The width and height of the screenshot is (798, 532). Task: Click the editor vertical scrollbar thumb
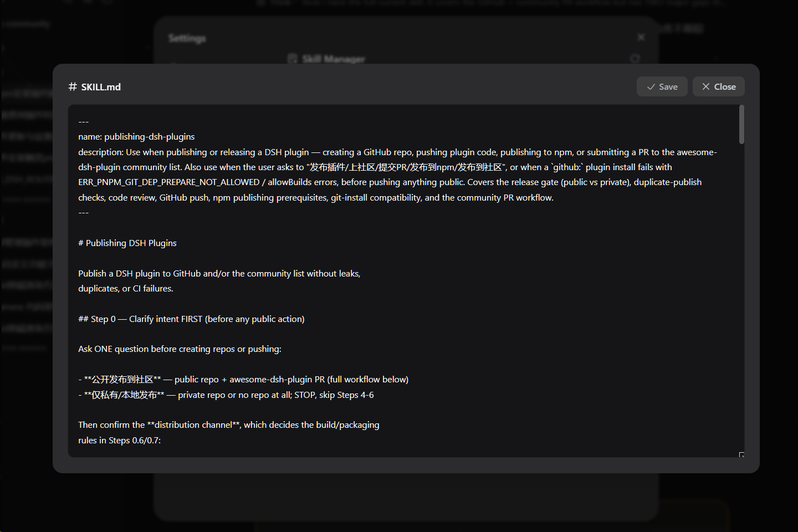[x=741, y=125]
